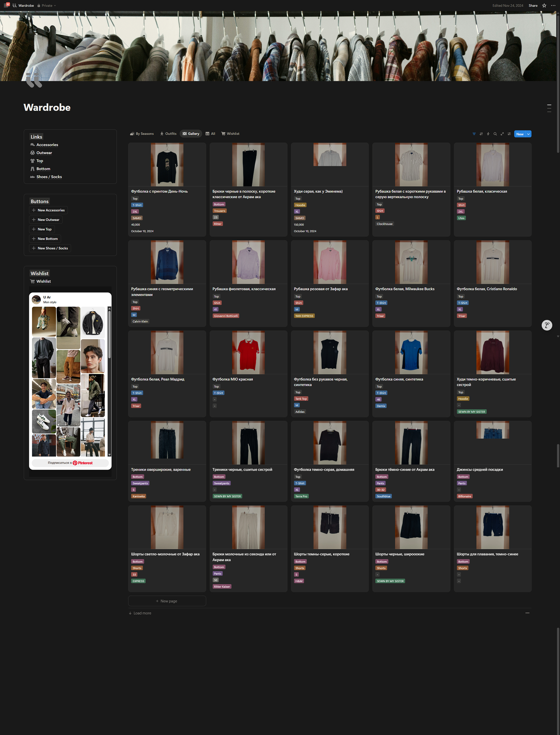Open the Shoes / Socks link
The image size is (560, 735).
pos(49,177)
